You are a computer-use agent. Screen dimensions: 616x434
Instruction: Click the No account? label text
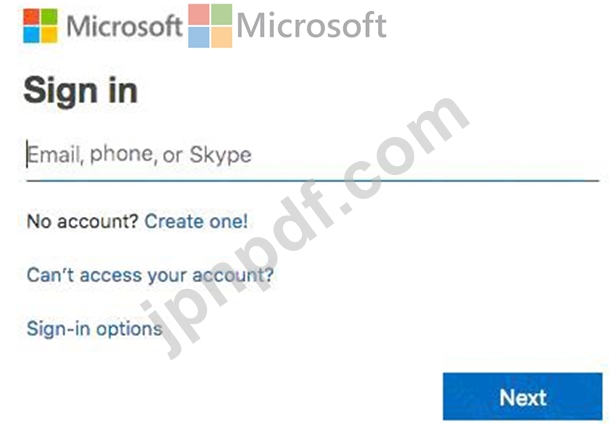click(82, 222)
